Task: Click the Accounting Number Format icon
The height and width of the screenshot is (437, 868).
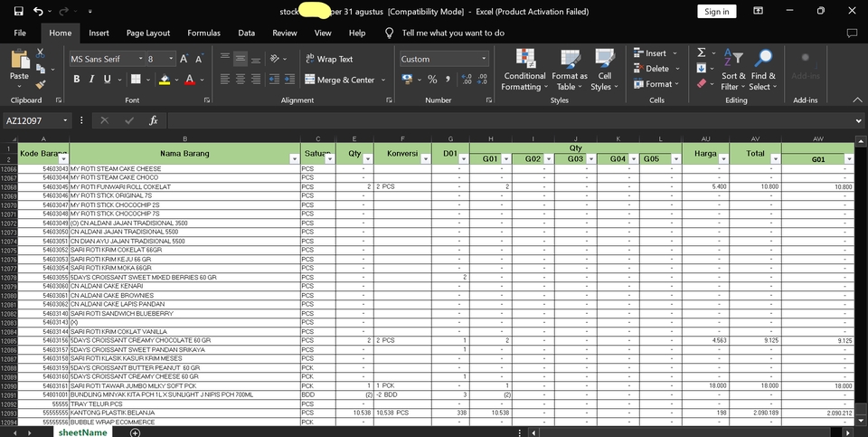Action: tap(407, 80)
